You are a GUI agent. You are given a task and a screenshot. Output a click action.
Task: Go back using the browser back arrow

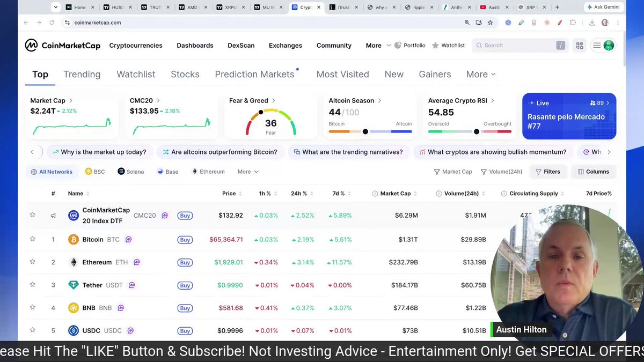pyautogui.click(x=26, y=23)
